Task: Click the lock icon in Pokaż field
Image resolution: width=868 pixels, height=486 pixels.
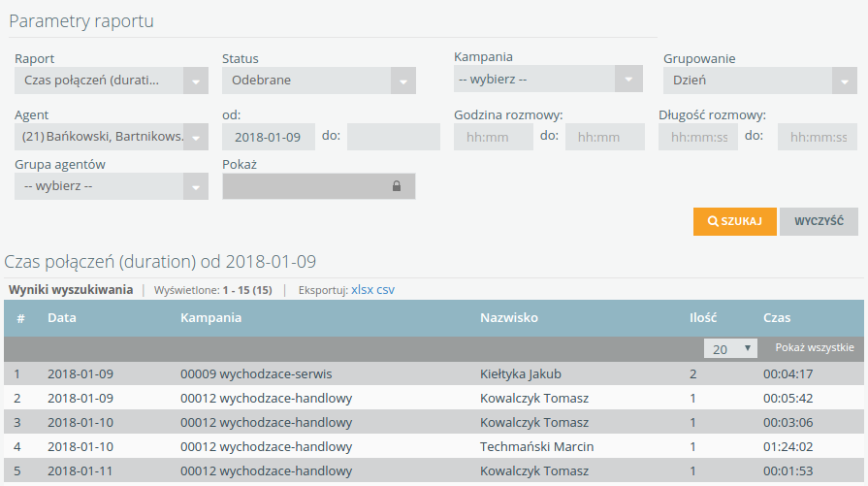Action: [x=397, y=186]
